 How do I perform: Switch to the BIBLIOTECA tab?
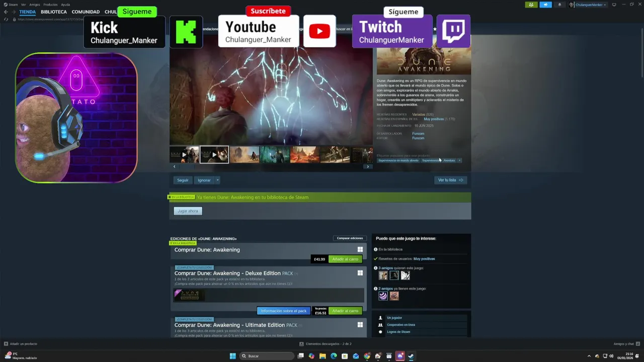coord(54,12)
